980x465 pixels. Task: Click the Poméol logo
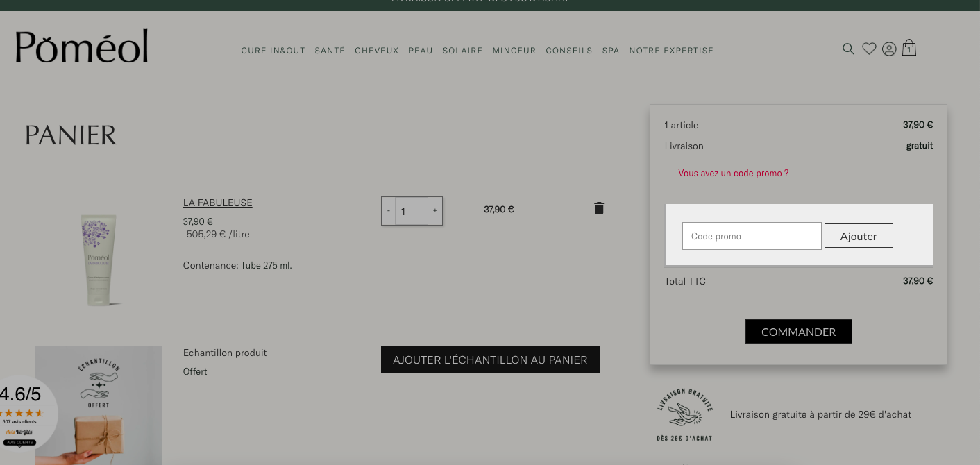(82, 46)
